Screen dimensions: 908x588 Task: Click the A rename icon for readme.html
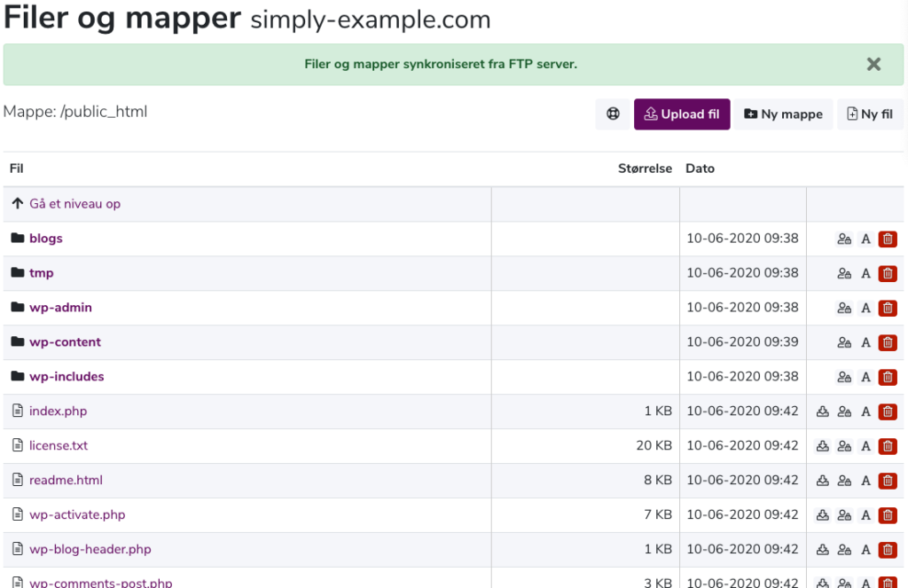point(865,481)
